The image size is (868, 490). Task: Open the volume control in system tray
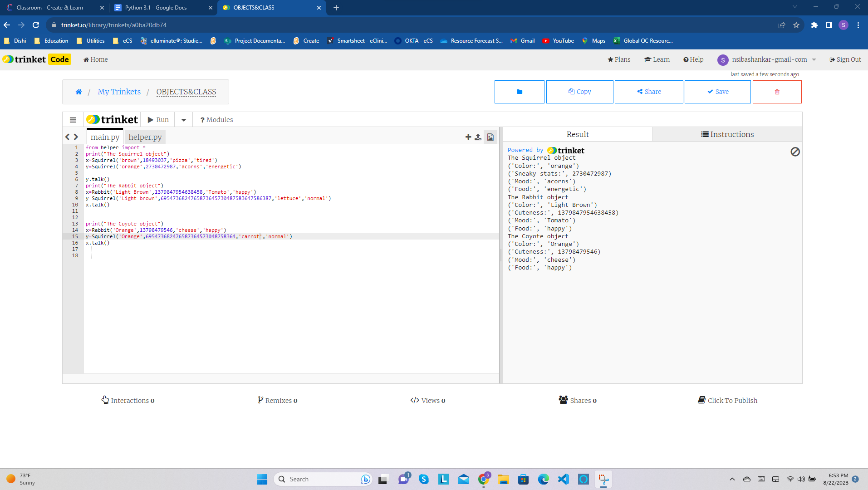pos(801,479)
